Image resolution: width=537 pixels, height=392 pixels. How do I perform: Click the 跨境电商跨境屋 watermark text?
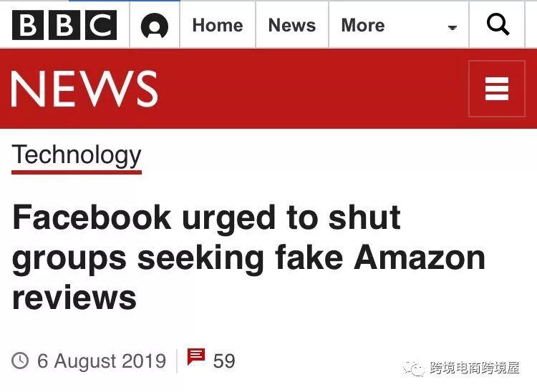point(474,368)
